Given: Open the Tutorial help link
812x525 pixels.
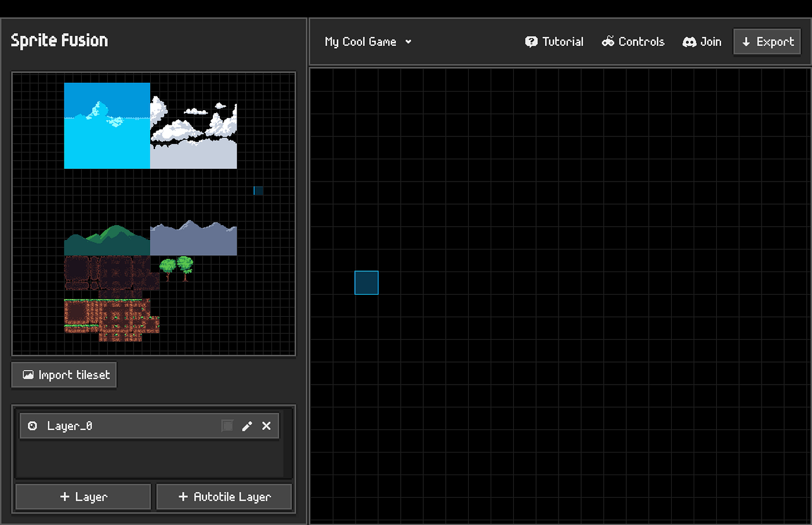Looking at the screenshot, I should click(x=554, y=42).
